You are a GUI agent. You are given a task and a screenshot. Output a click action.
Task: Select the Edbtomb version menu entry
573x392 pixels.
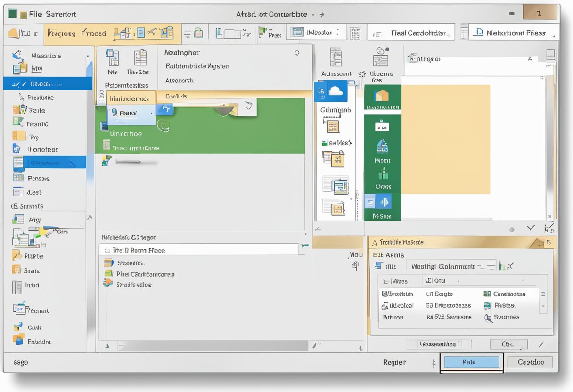click(x=197, y=66)
